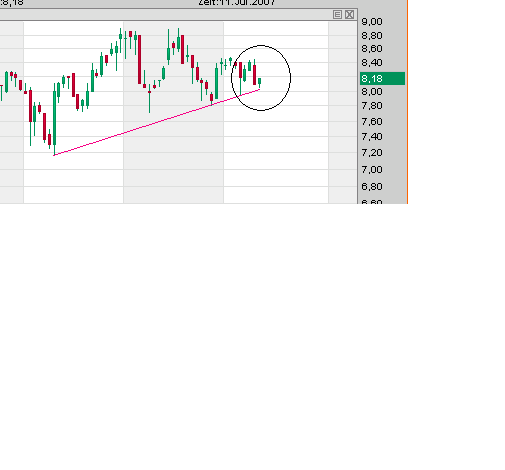
Task: Click the 8,00 price axis label
Action: click(x=372, y=92)
